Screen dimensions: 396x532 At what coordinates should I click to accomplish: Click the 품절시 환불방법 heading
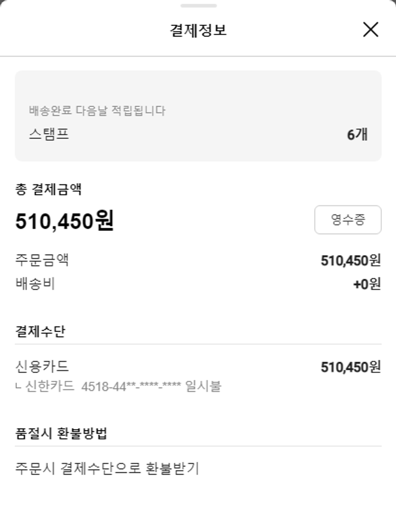pyautogui.click(x=61, y=434)
